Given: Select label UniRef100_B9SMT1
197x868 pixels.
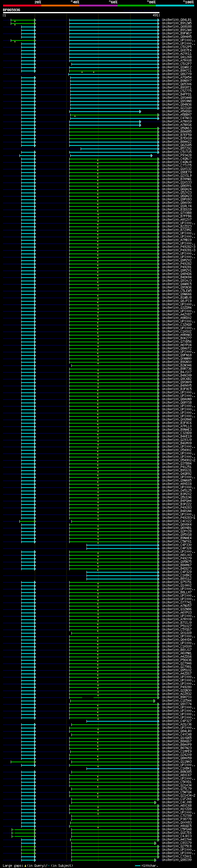Looking at the screenshot, I should click(176, 88).
